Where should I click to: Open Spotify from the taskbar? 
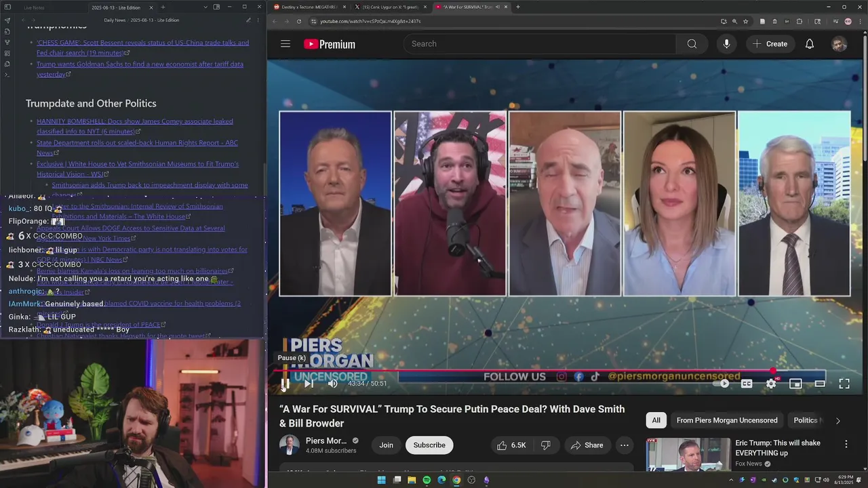[427, 480]
